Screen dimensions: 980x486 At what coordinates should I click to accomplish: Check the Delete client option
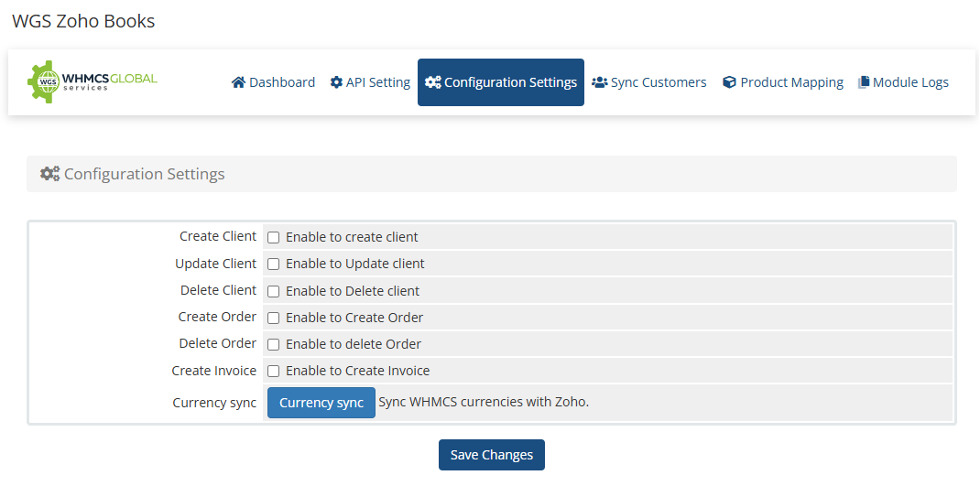(273, 291)
